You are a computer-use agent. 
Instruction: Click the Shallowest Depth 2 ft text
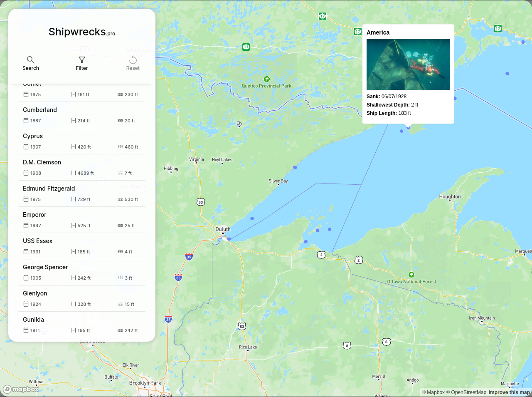point(392,105)
